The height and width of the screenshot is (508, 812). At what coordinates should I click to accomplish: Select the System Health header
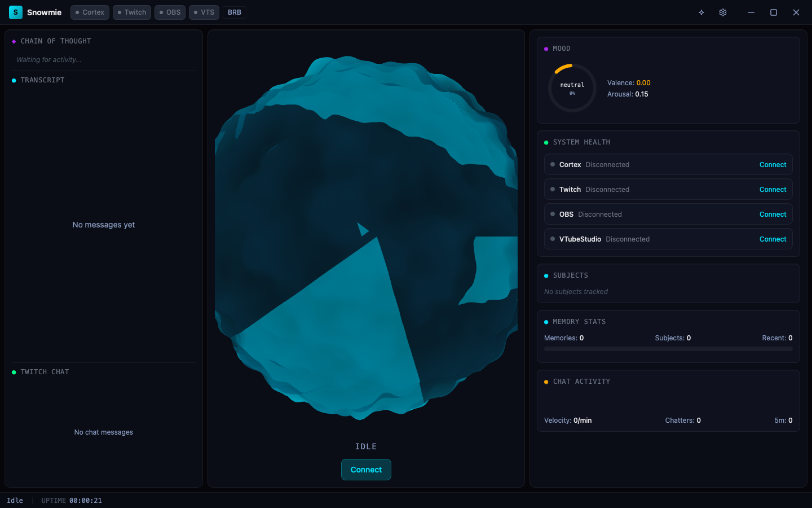click(581, 142)
